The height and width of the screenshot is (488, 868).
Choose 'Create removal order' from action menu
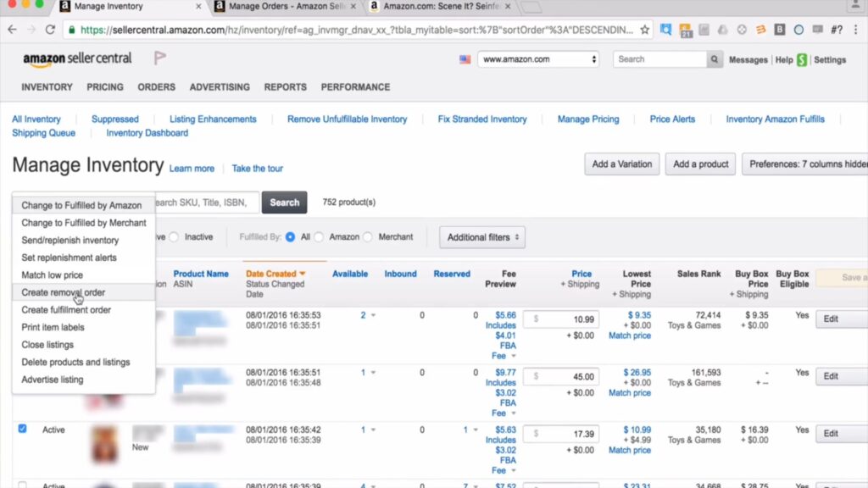[x=64, y=292]
